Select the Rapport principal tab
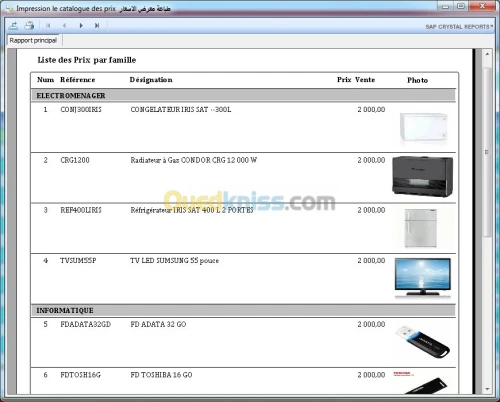The image size is (500, 402). (33, 40)
